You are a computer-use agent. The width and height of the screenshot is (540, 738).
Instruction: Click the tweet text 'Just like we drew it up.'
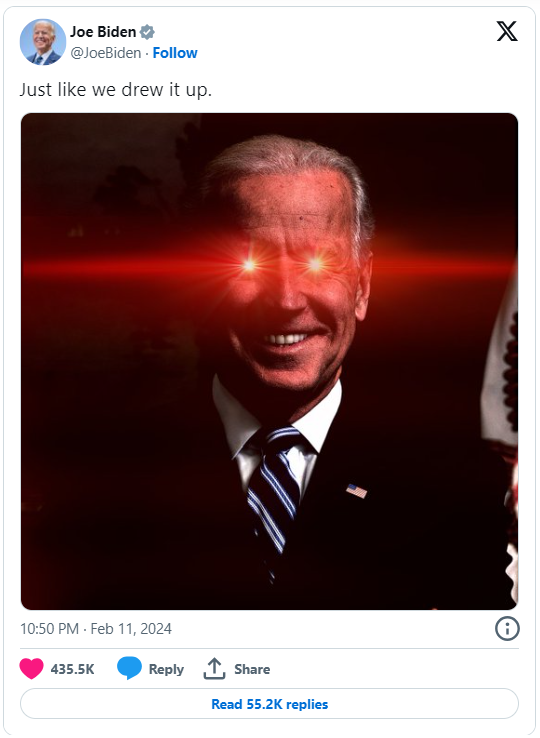116,89
